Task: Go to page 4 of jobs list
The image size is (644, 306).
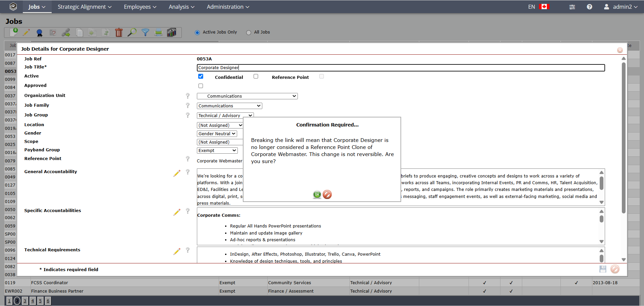Action: tap(33, 301)
